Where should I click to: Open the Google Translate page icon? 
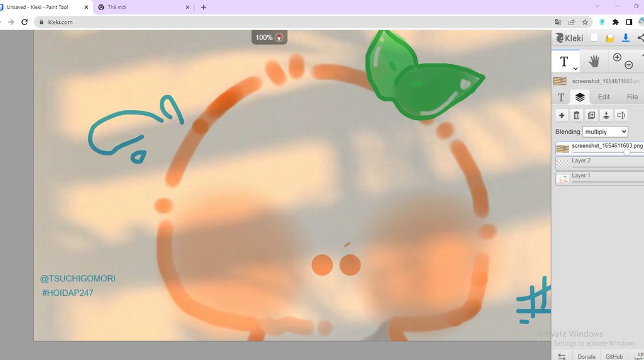coord(558,22)
